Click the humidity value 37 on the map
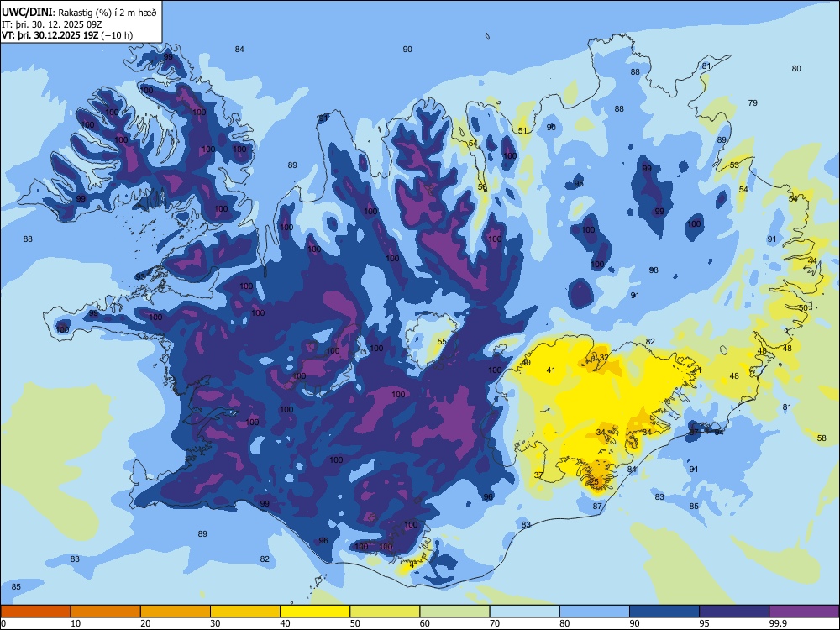840x630 pixels. (x=538, y=475)
